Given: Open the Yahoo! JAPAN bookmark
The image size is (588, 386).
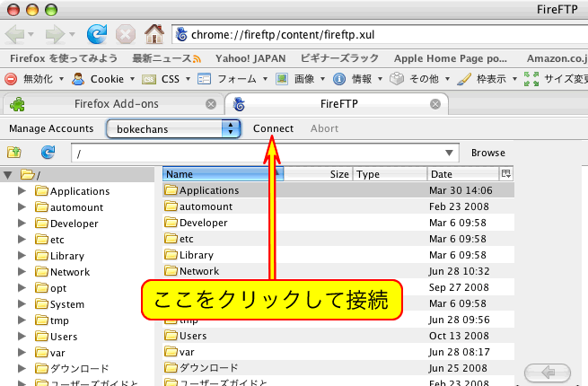Looking at the screenshot, I should [250, 58].
